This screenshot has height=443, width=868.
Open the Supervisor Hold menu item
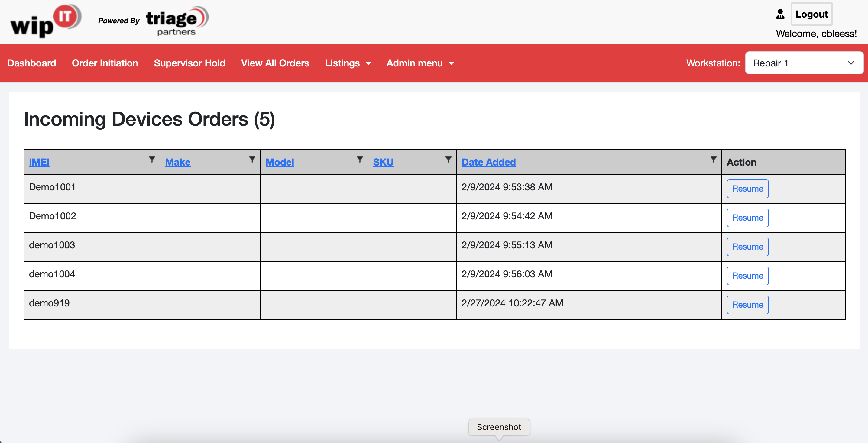(x=189, y=63)
